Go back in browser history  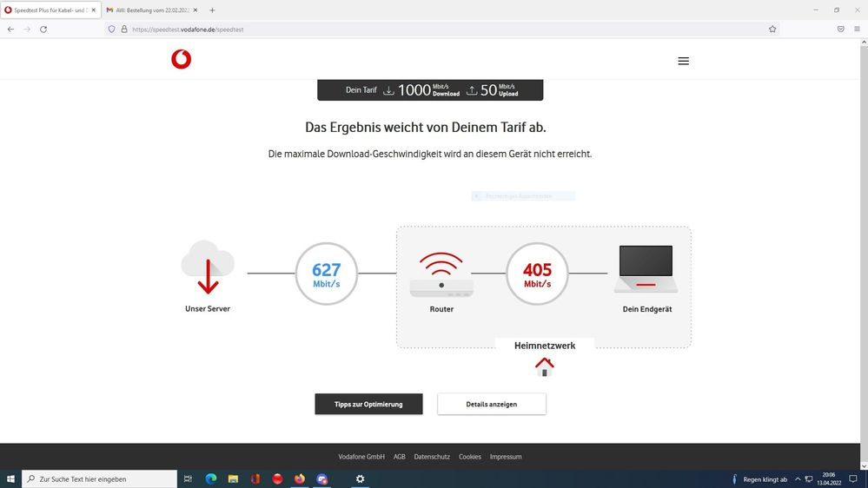[x=11, y=30]
